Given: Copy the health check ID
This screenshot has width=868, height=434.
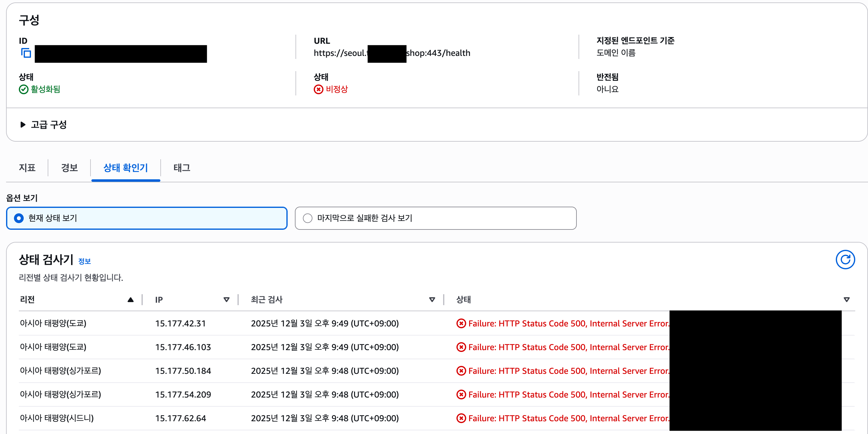Looking at the screenshot, I should click(26, 53).
